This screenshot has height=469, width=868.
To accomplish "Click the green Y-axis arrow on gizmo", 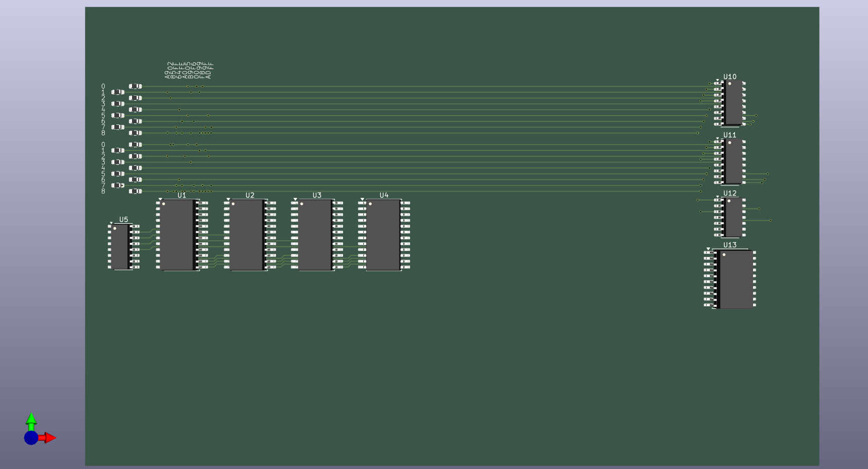I will coord(31,420).
